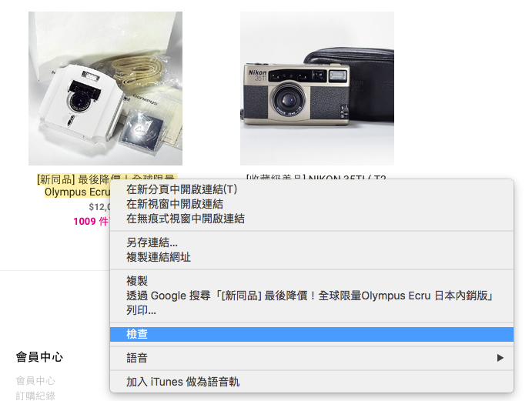Click the pink 1009 件 stock label

91,222
